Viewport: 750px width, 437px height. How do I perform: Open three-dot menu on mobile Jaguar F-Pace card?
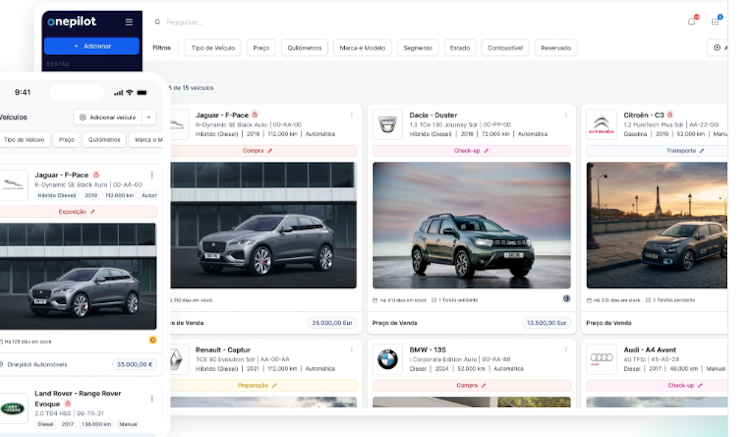coord(152,175)
